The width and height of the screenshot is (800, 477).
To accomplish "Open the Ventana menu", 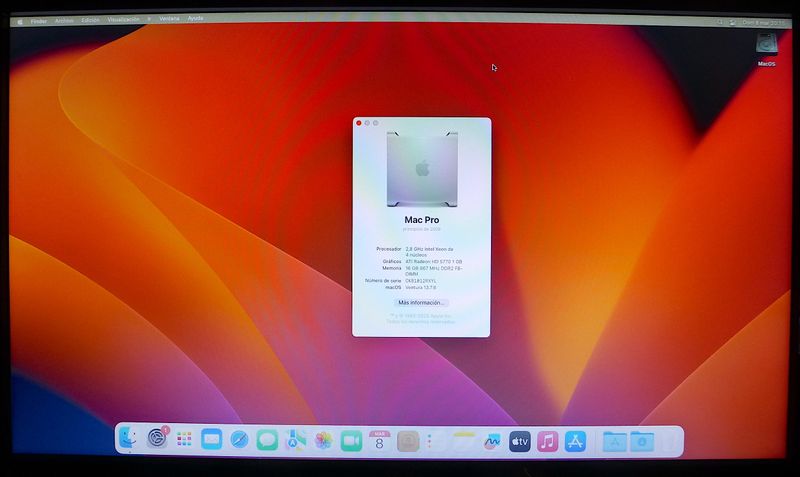I will coord(169,19).
